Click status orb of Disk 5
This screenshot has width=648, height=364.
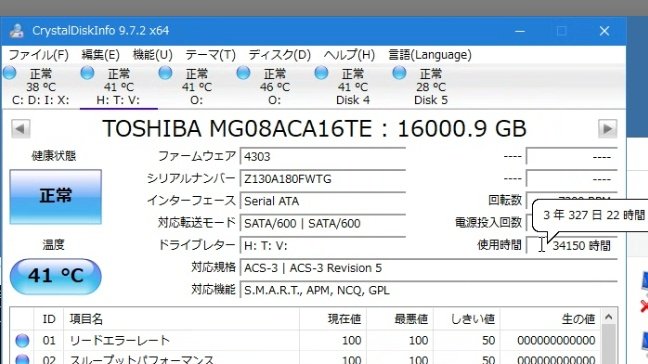click(399, 73)
